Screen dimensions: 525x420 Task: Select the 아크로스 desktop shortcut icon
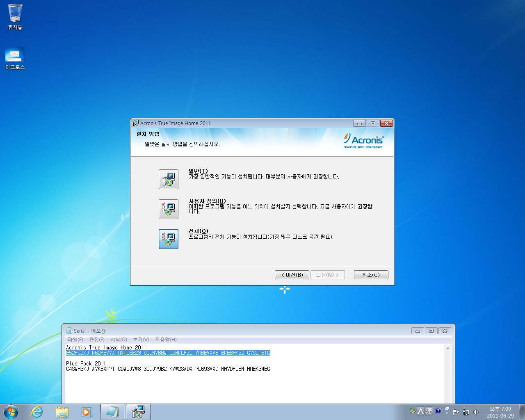click(x=15, y=58)
